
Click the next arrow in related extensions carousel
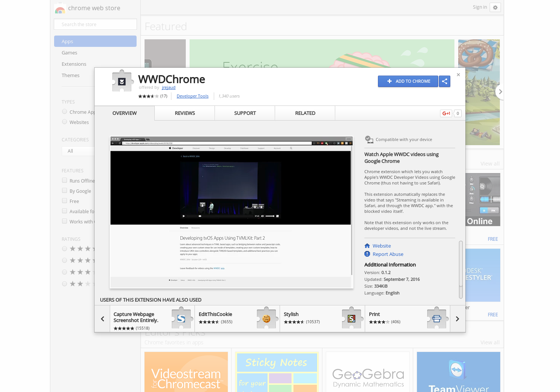[457, 319]
